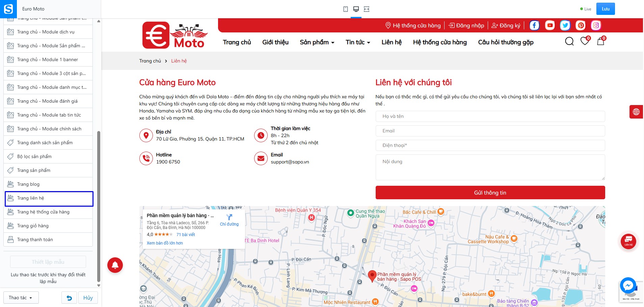The height and width of the screenshot is (307, 644).
Task: Open Câu hỏi thường gặp menu item
Action: point(506,42)
